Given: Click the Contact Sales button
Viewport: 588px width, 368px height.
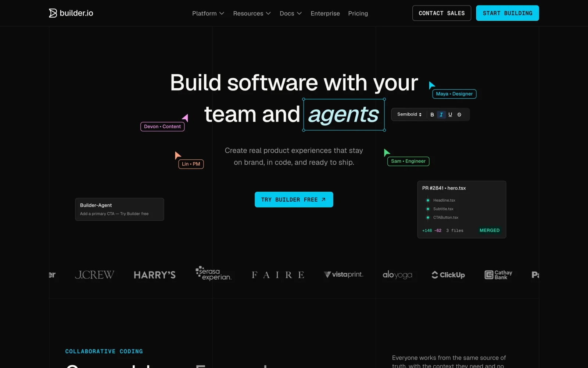Looking at the screenshot, I should click(x=442, y=13).
